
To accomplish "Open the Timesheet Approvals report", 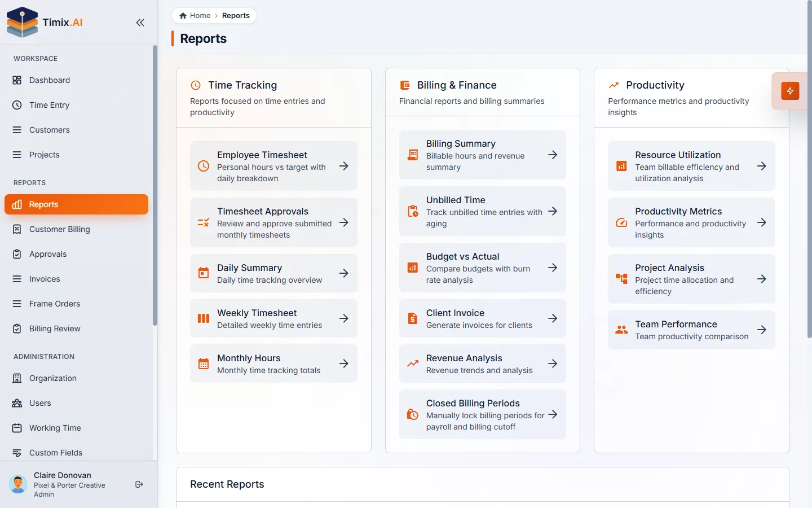I will coord(273,222).
